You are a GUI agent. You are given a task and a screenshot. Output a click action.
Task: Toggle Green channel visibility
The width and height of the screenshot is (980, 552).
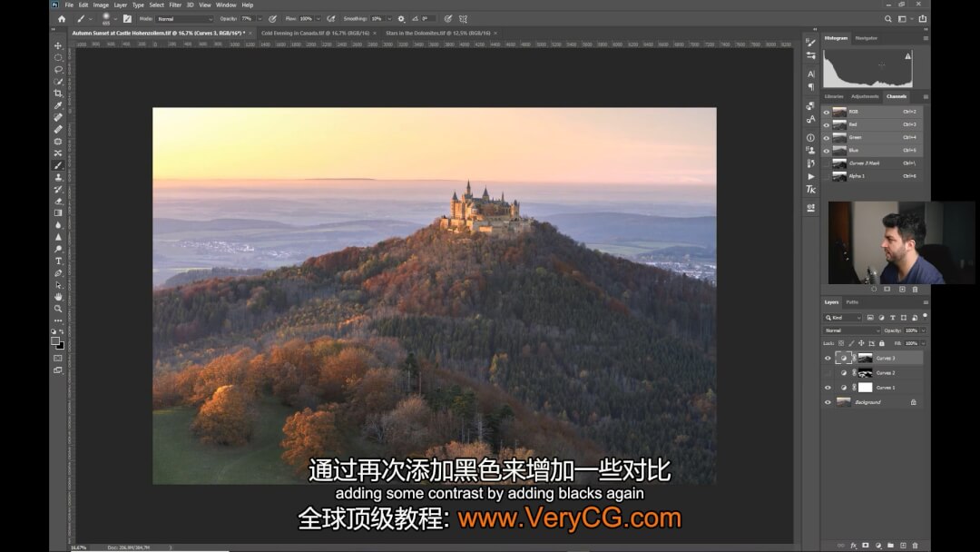[827, 137]
